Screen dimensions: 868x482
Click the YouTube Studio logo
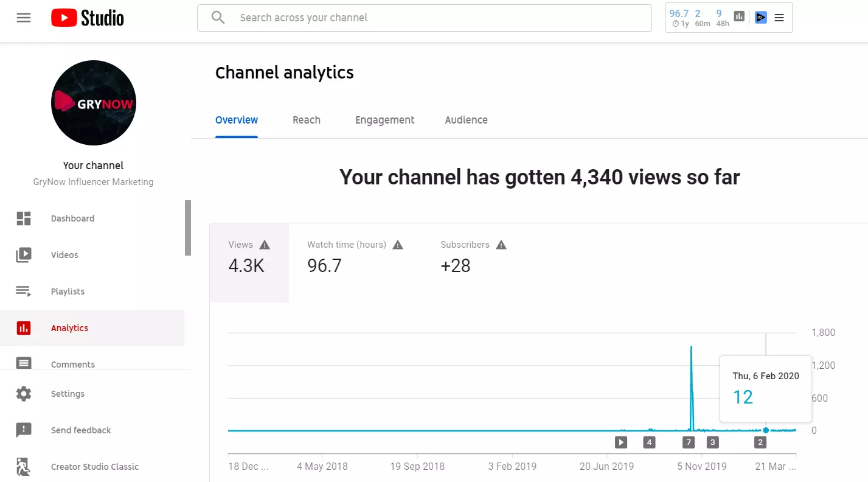[x=88, y=18]
